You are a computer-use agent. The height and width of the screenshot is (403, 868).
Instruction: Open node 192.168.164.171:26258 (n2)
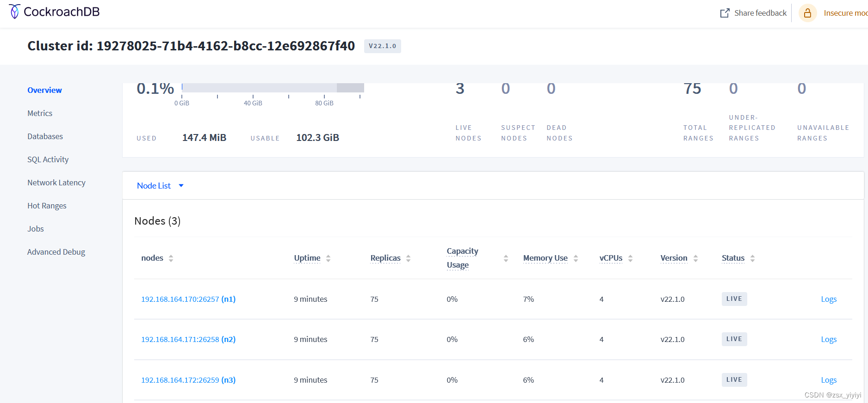(188, 339)
